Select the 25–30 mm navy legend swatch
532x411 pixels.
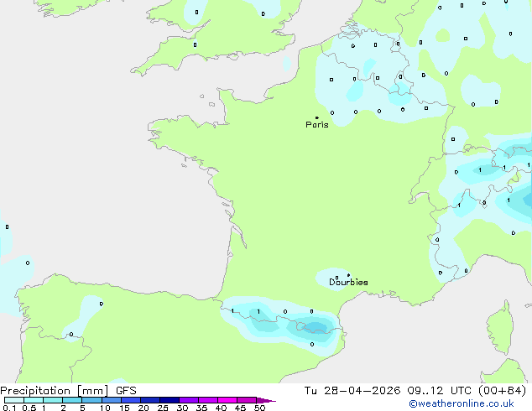(x=169, y=400)
